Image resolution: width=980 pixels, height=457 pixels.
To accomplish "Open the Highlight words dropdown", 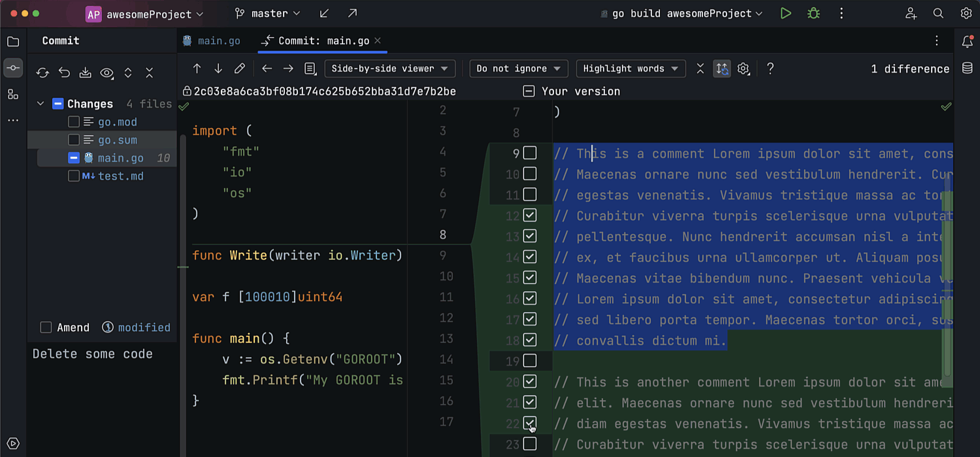I will click(630, 69).
